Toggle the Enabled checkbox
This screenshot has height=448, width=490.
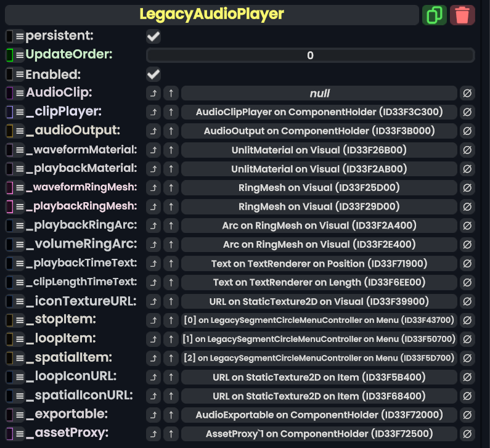click(x=153, y=75)
